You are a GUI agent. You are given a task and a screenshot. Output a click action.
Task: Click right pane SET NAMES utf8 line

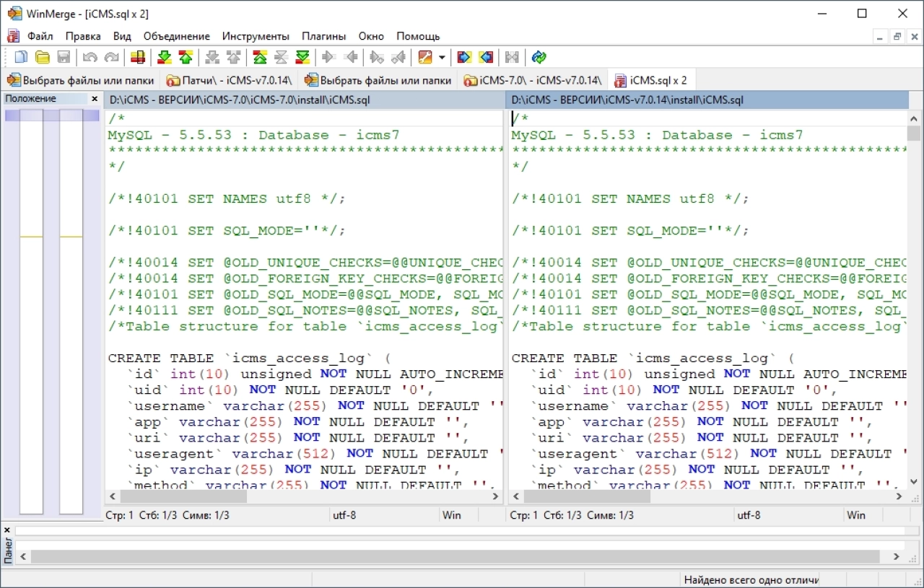631,199
